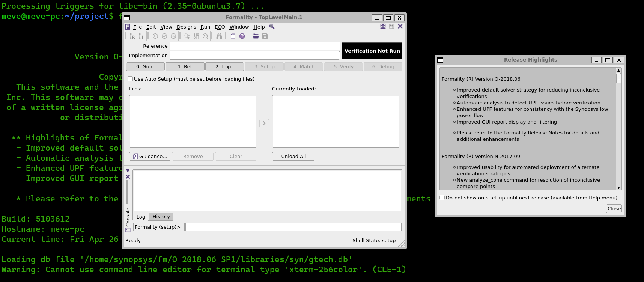The width and height of the screenshot is (644, 282).
Task: Click the Remove button
Action: point(193,156)
